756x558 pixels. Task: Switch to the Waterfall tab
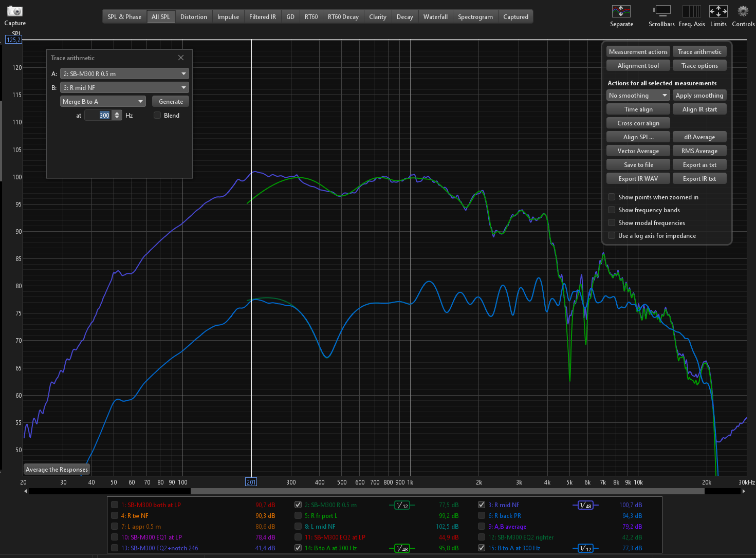click(x=435, y=16)
